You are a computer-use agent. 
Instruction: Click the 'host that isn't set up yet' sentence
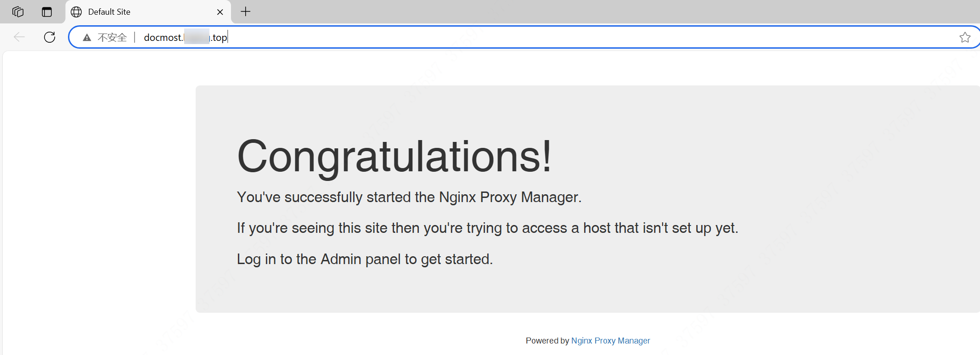tap(488, 228)
